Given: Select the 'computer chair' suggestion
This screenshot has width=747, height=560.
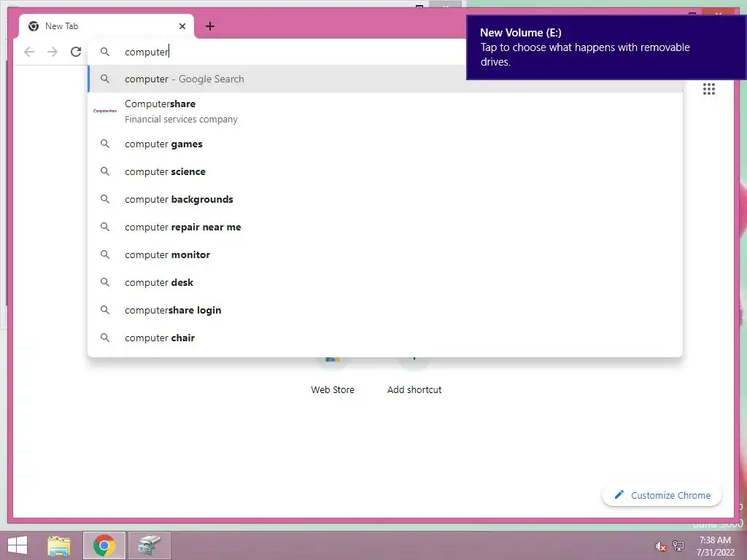Looking at the screenshot, I should tap(385, 338).
